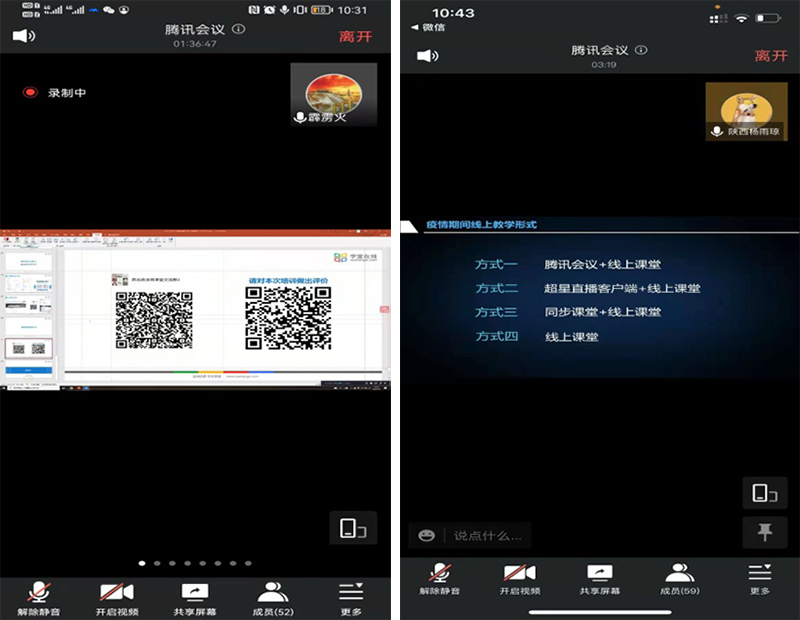The width and height of the screenshot is (800, 620).
Task: Open 成员(52) participants list
Action: (272, 597)
